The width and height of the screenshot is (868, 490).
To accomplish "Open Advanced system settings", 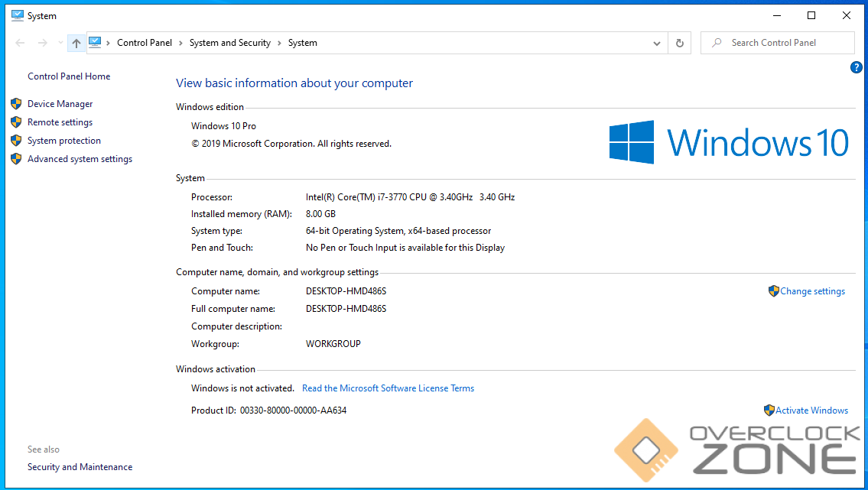I will 80,159.
